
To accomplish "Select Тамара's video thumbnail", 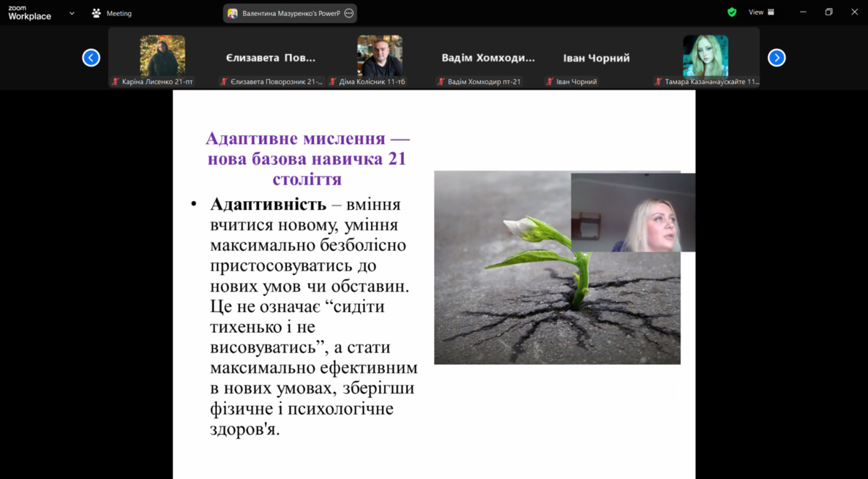I will pos(705,56).
